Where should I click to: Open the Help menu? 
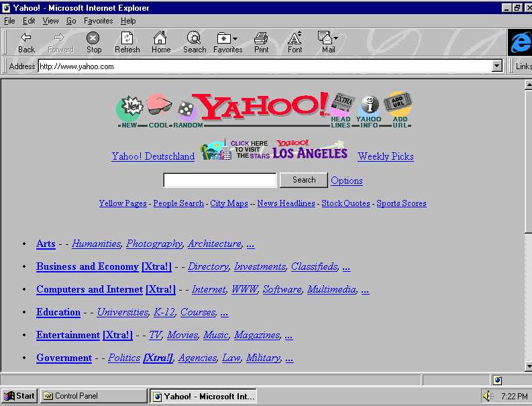click(128, 21)
